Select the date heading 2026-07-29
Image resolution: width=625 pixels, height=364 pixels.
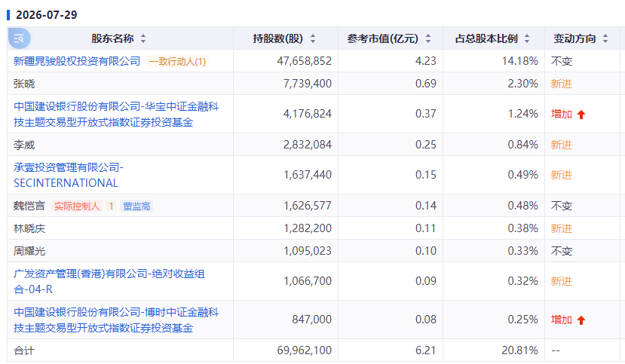[x=46, y=15]
